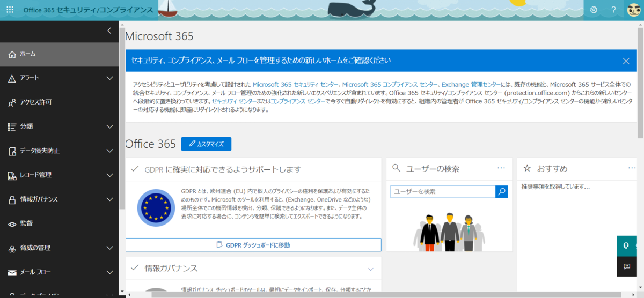This screenshot has width=644, height=298.
Task: Click the 分類 list icon
Action: (12, 126)
